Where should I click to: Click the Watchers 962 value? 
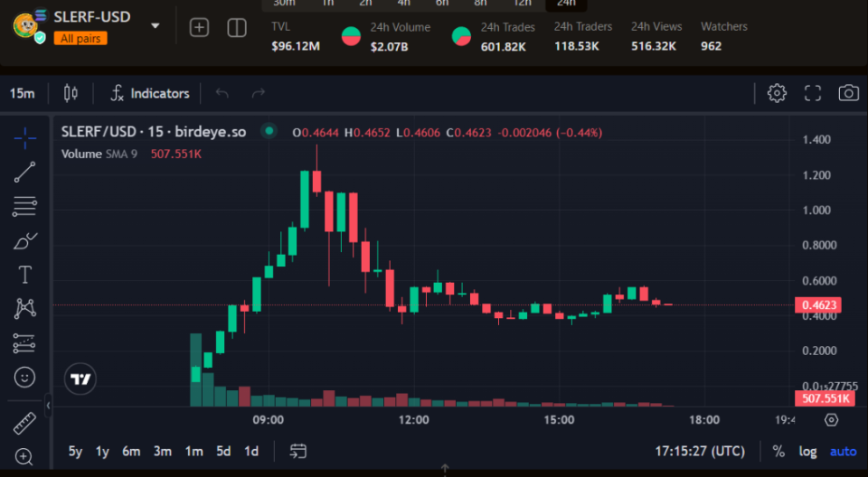pos(712,46)
